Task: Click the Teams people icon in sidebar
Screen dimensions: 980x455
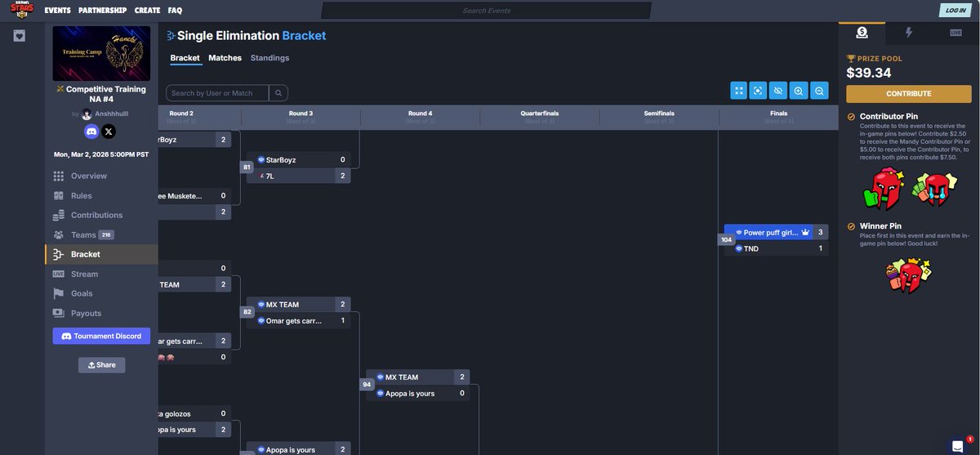Action: pyautogui.click(x=58, y=234)
